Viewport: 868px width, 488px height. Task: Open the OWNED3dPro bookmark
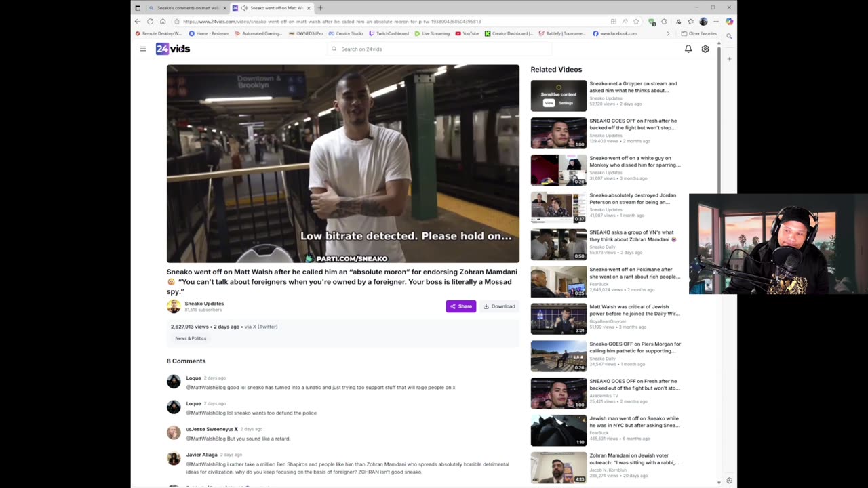pyautogui.click(x=306, y=33)
